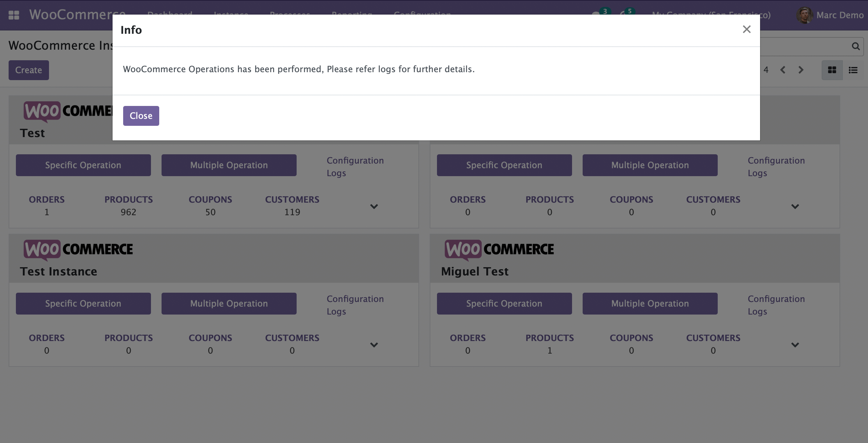This screenshot has width=868, height=443.
Task: Open Logs link on Miguel Test card
Action: point(757,312)
